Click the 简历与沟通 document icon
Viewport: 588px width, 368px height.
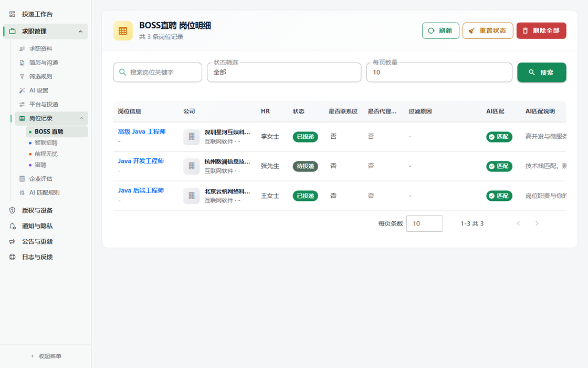(x=22, y=63)
